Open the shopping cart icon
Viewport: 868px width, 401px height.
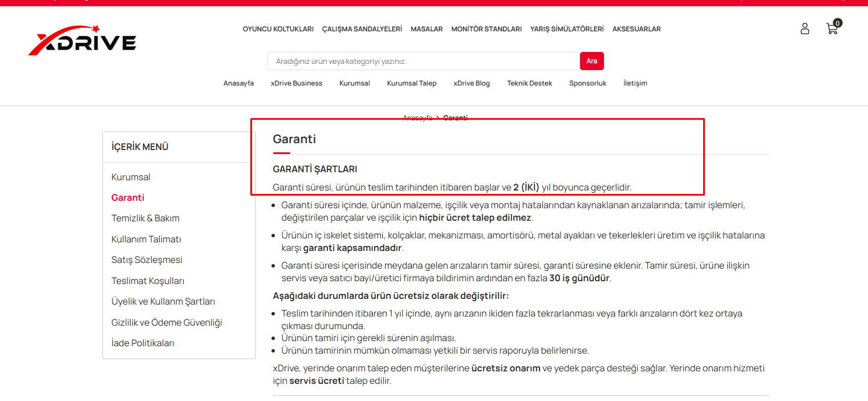point(833,27)
